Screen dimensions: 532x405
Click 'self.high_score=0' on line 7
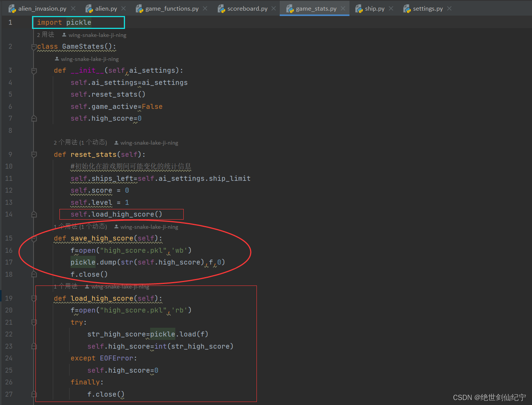pyautogui.click(x=106, y=118)
